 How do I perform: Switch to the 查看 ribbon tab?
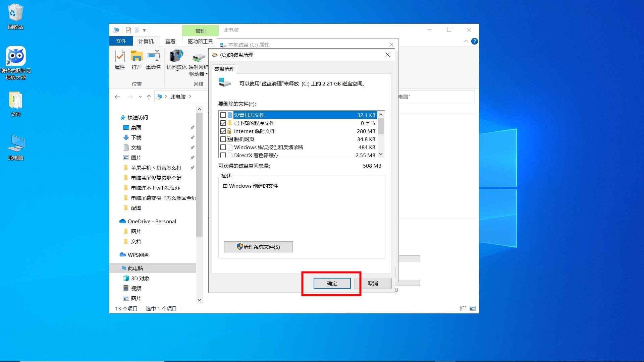click(x=171, y=41)
